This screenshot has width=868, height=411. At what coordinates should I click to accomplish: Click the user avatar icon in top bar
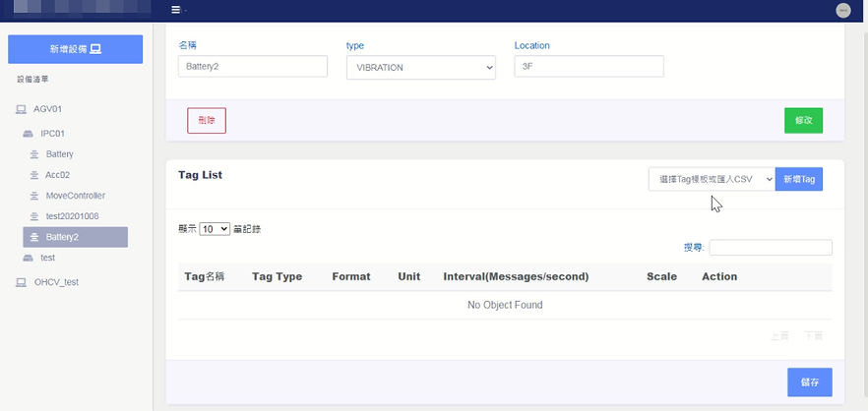(843, 11)
